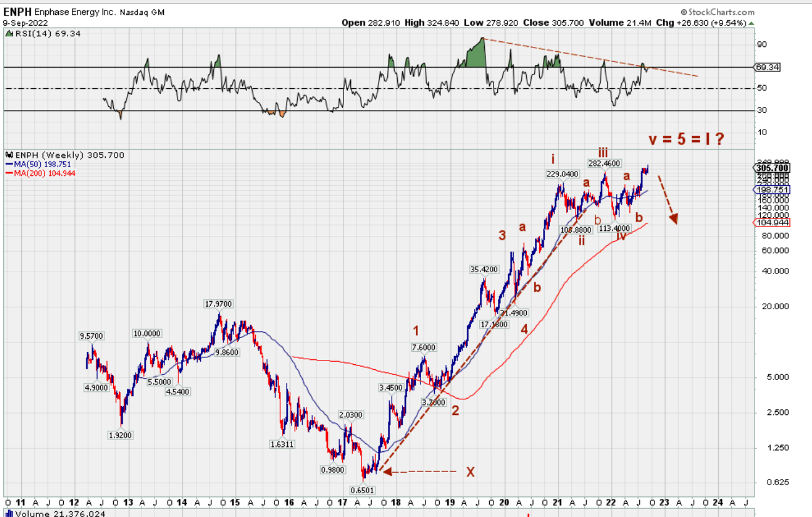The height and width of the screenshot is (517, 812).
Task: Click the blue 198.751 axis tag
Action: click(x=772, y=189)
